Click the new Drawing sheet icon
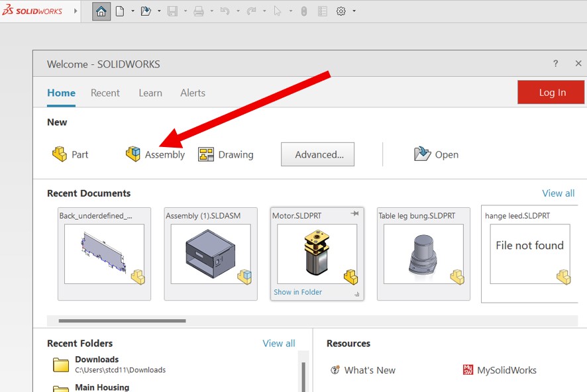The height and width of the screenshot is (392, 587). tap(206, 154)
